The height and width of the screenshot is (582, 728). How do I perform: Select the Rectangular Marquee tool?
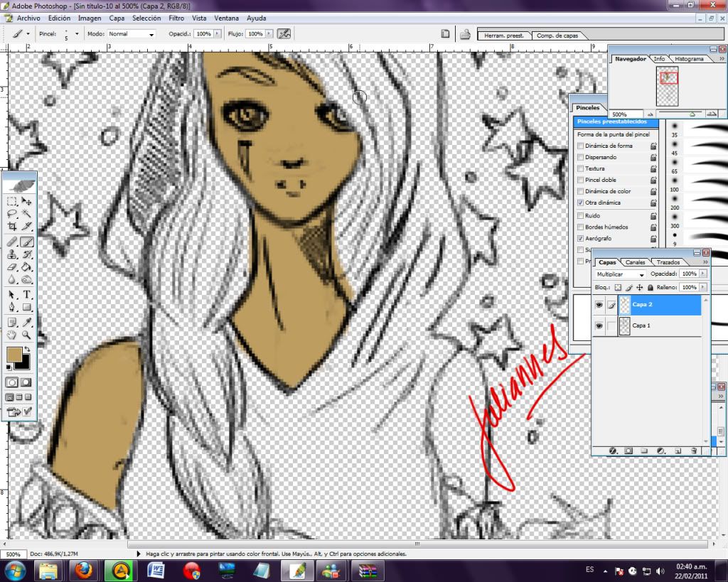coord(12,201)
